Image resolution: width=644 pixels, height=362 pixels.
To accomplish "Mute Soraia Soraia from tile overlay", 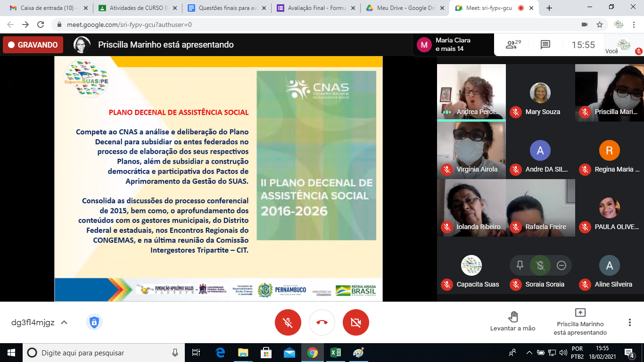I will click(x=540, y=265).
